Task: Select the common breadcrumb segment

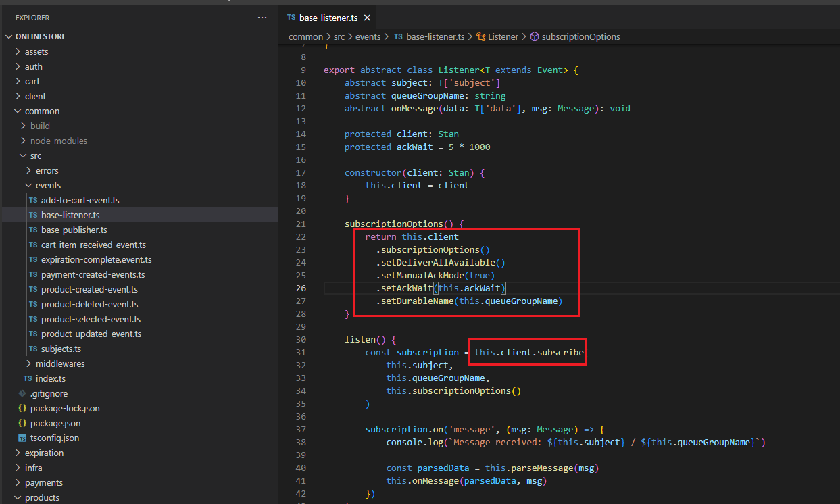Action: point(305,36)
